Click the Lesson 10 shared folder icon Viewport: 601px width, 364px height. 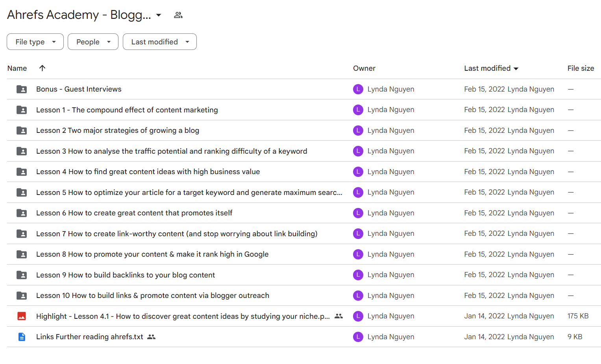[x=22, y=296]
